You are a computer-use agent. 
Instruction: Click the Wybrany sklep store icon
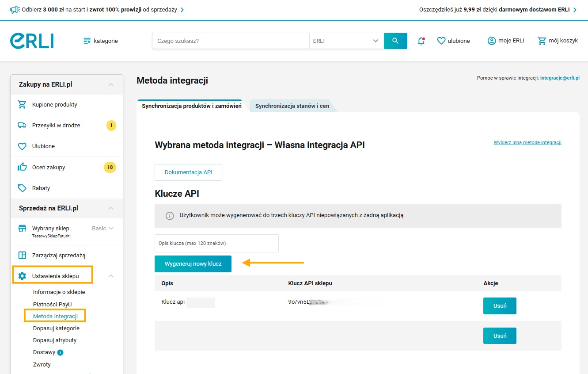point(22,229)
